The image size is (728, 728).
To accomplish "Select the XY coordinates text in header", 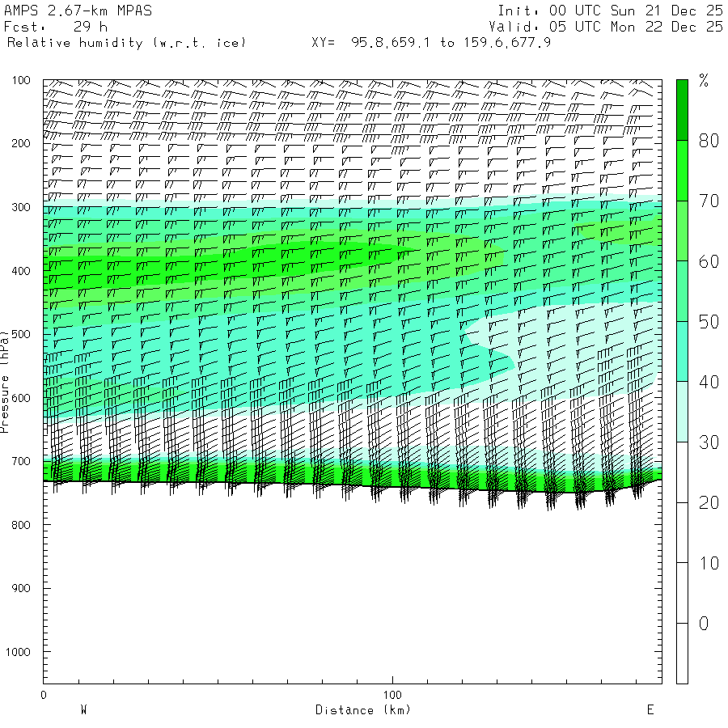I will click(x=431, y=42).
